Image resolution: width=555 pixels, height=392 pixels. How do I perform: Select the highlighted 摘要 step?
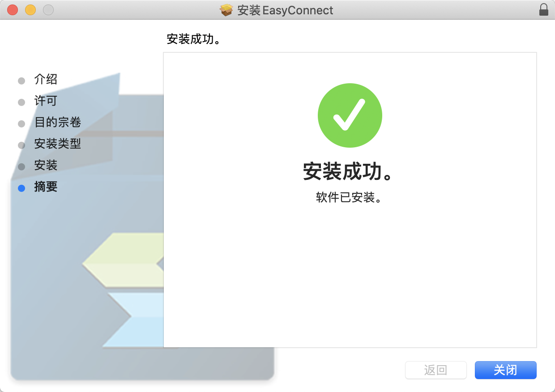point(46,187)
